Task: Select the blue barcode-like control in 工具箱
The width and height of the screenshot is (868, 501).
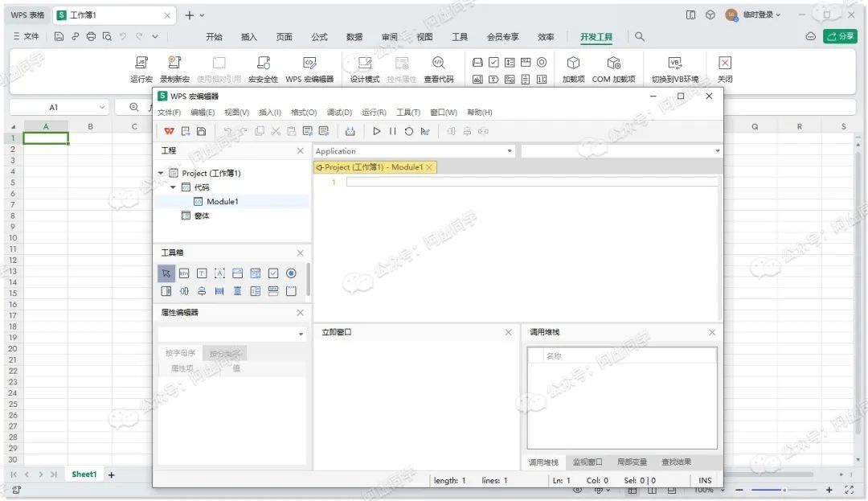Action: (219, 291)
